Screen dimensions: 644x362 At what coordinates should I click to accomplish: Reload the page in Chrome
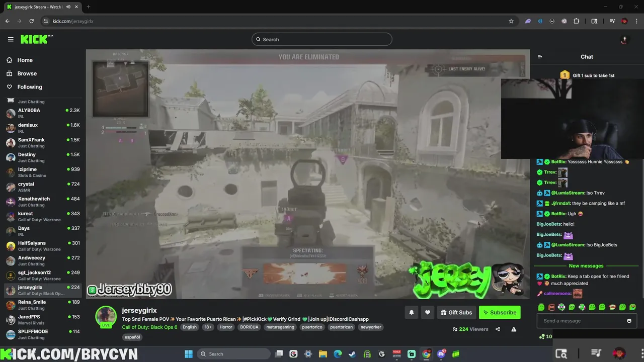click(31, 21)
